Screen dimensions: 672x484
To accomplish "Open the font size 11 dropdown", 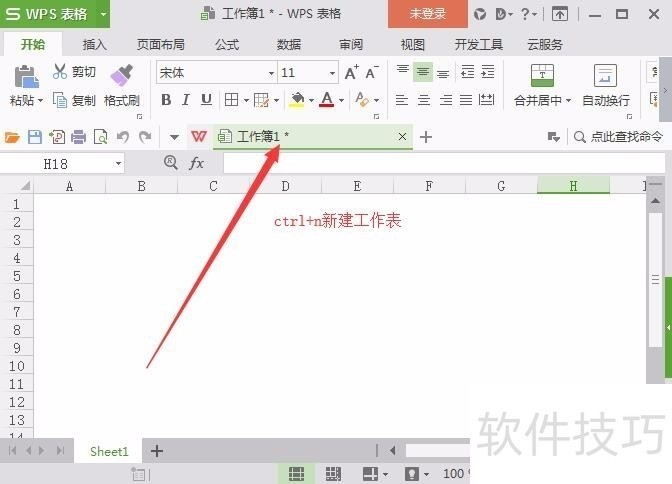I will [332, 73].
